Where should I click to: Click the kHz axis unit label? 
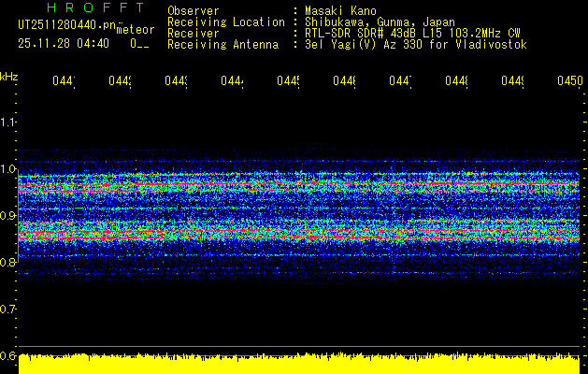8,75
